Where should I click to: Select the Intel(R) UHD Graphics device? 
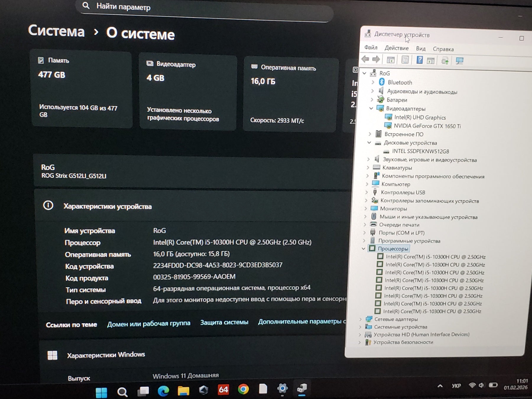click(421, 117)
